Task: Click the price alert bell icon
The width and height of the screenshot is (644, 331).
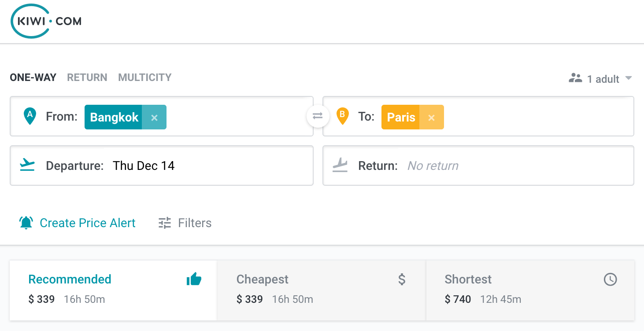Action: coord(26,223)
